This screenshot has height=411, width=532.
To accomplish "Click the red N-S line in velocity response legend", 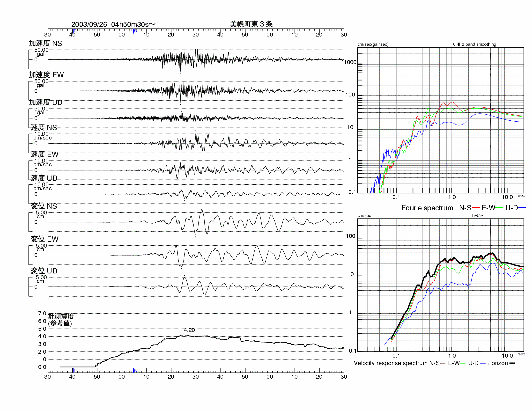I will pos(443,363).
